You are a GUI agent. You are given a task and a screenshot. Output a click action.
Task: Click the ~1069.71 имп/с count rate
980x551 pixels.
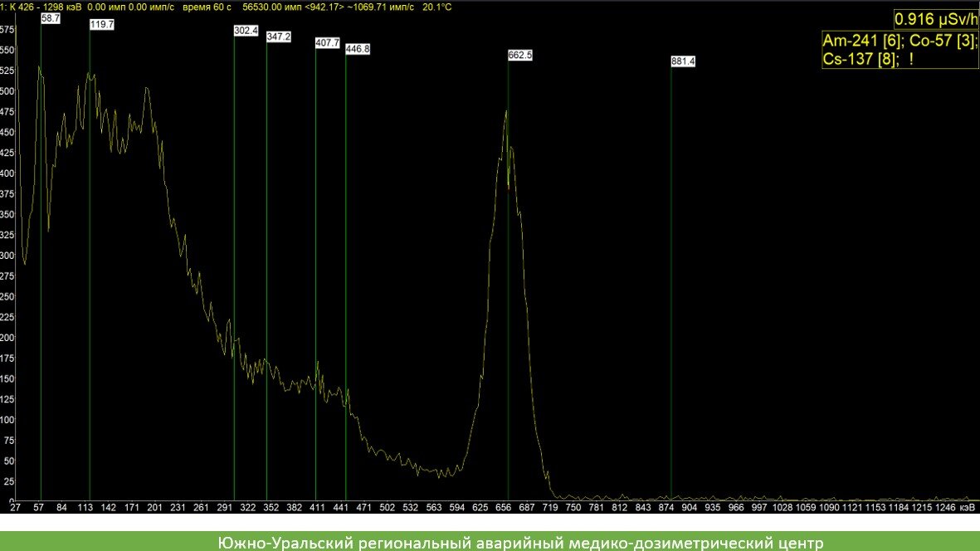(381, 7)
